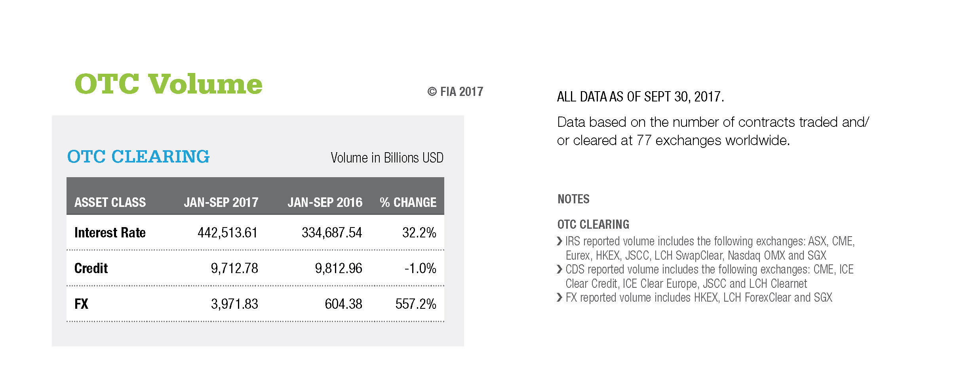Click the Volume in Billions USD label

(x=387, y=158)
